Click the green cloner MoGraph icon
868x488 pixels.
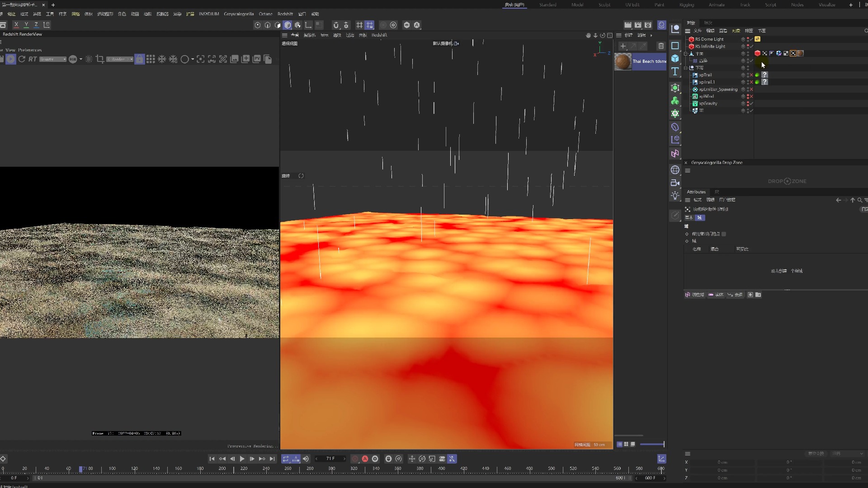[x=675, y=100]
